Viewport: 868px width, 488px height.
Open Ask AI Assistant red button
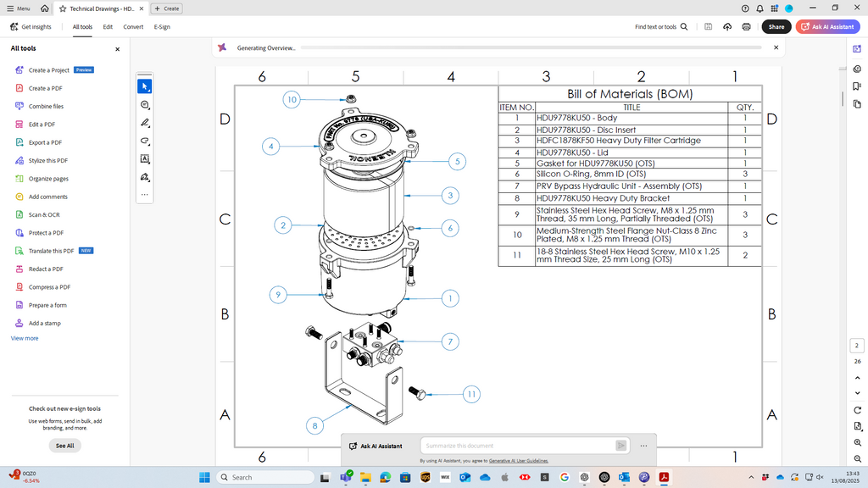pos(827,26)
